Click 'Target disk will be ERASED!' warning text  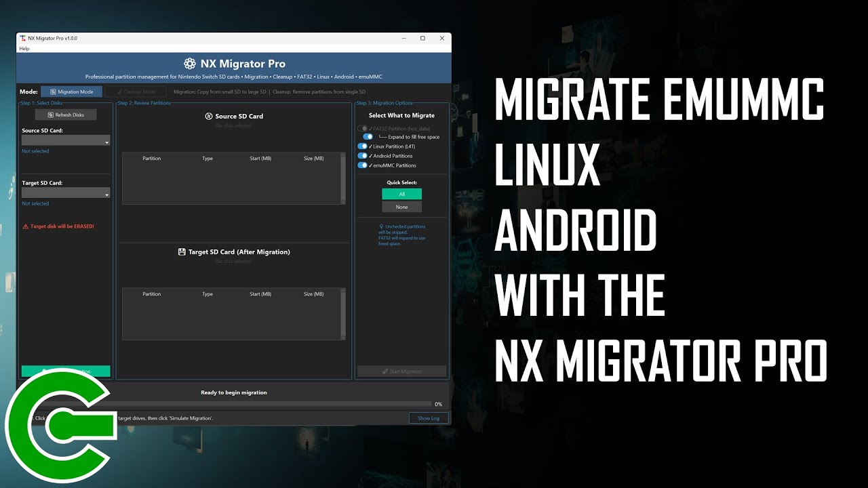[62, 226]
